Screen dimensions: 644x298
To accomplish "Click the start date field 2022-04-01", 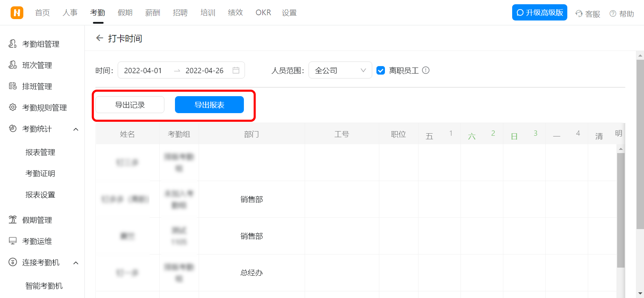I will click(143, 70).
